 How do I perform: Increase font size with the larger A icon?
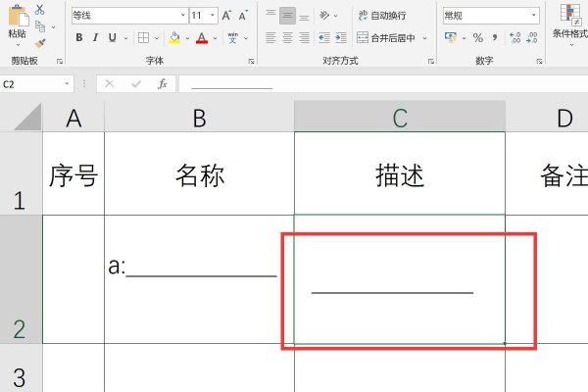(226, 16)
